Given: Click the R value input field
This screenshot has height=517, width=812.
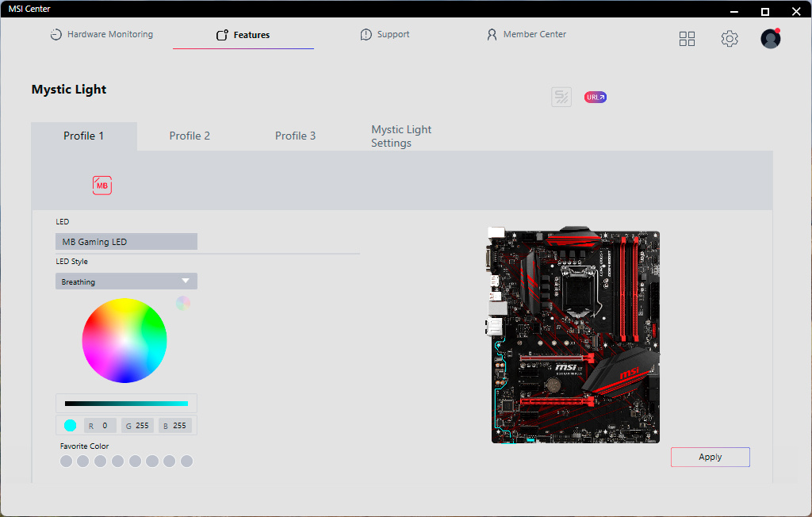Looking at the screenshot, I should click(x=100, y=425).
